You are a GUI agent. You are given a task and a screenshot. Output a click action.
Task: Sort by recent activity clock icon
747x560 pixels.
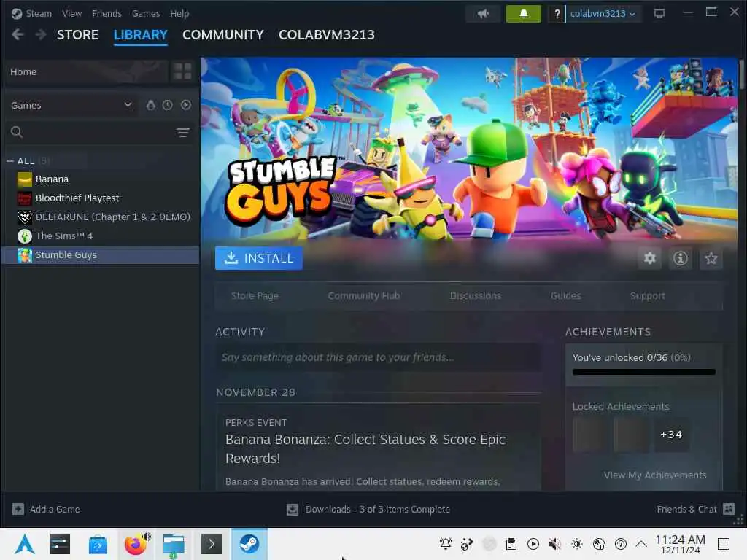pos(167,105)
